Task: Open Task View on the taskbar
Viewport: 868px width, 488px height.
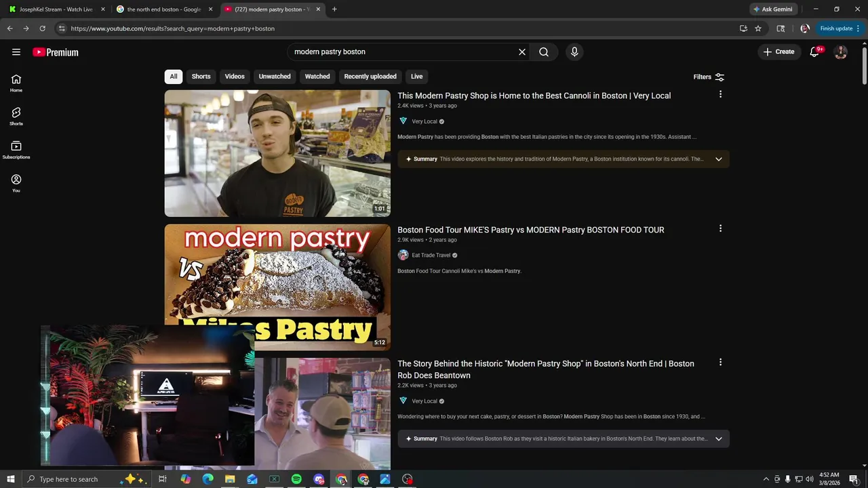Action: click(x=163, y=479)
